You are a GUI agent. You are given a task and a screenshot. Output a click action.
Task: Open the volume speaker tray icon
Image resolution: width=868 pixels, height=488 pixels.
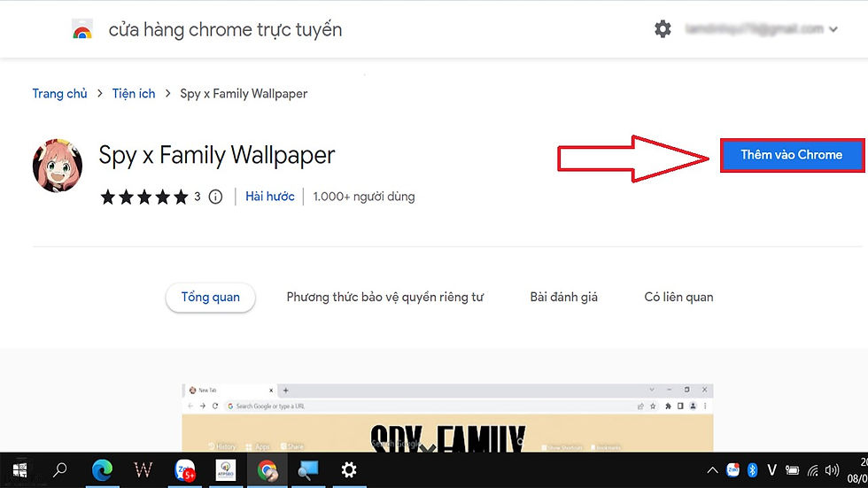[832, 470]
